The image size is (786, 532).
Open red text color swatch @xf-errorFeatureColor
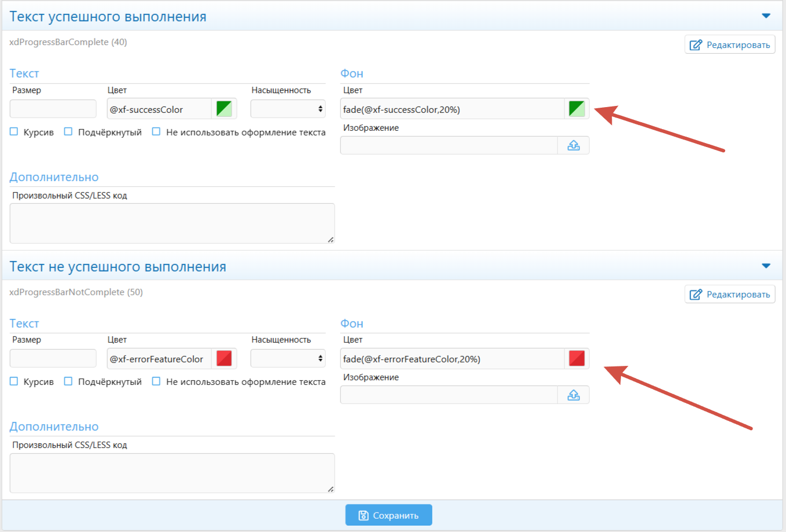(224, 358)
